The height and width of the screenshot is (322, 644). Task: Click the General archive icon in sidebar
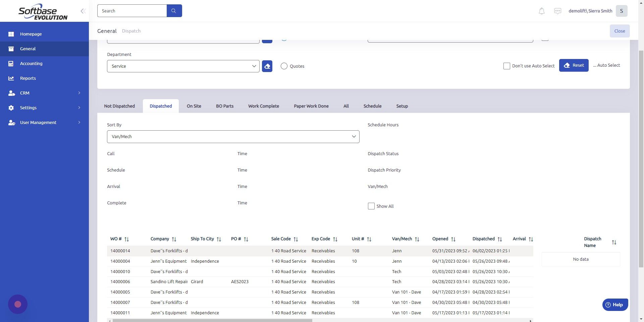pos(11,49)
